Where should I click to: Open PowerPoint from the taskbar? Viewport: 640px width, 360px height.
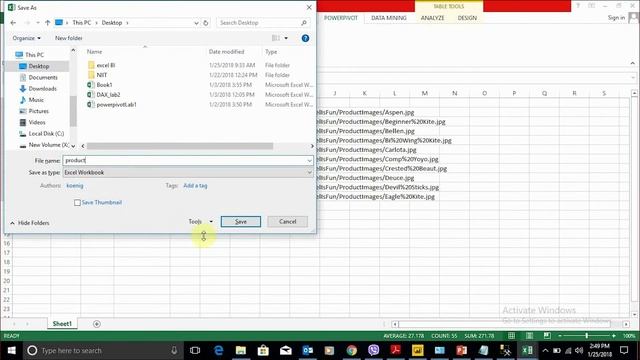(462, 350)
